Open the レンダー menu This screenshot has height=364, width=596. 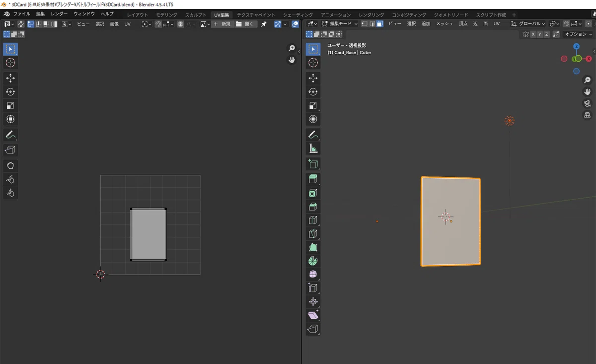(59, 14)
